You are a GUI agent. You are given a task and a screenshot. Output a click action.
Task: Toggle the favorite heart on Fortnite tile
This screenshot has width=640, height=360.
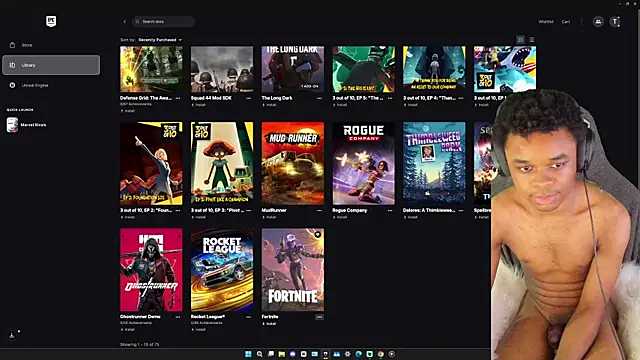318,235
